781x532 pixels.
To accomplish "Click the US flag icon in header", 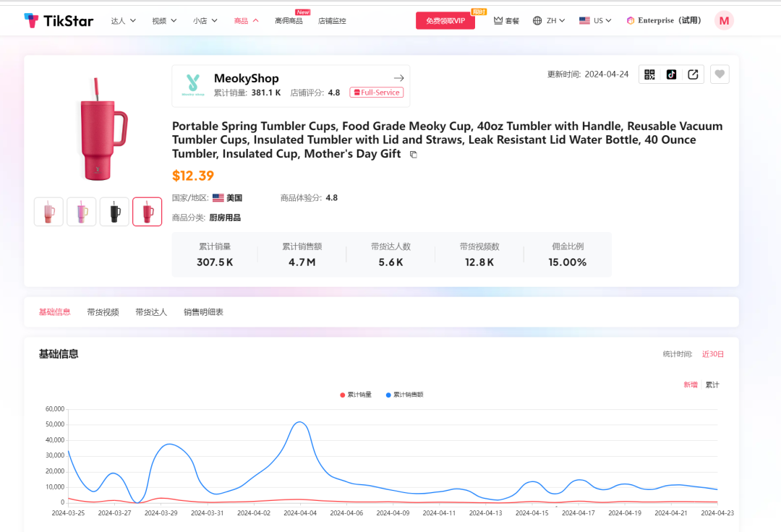I will (x=584, y=20).
